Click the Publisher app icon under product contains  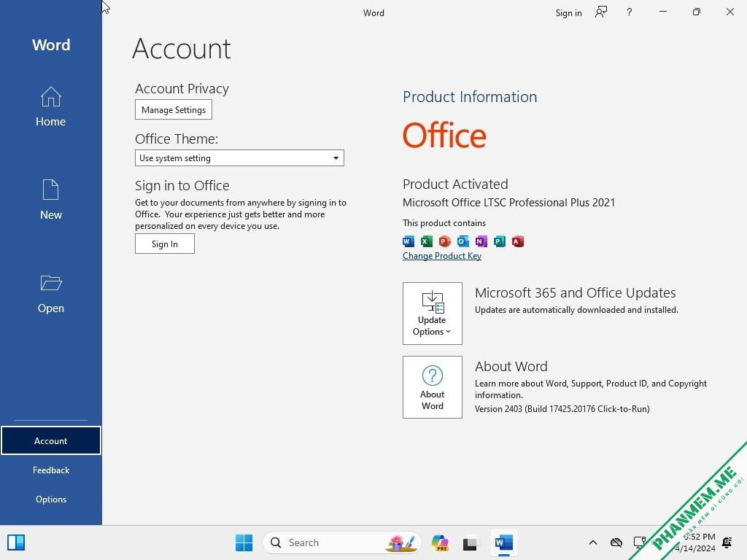coord(499,241)
